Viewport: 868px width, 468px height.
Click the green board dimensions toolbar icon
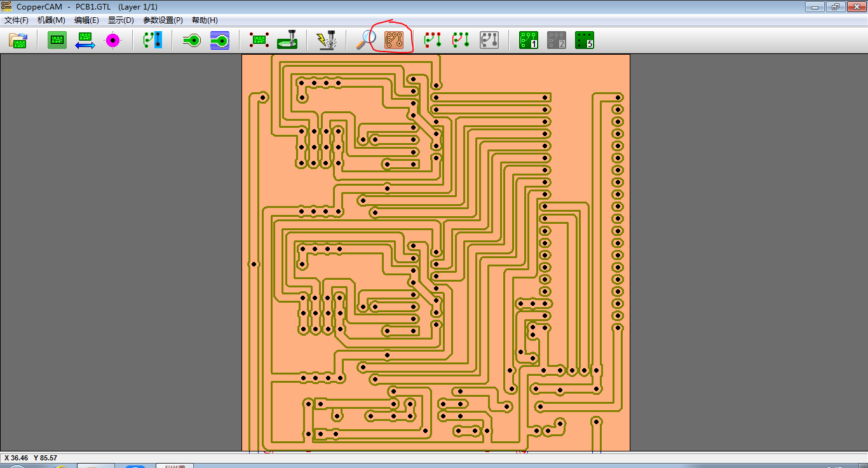[x=57, y=41]
